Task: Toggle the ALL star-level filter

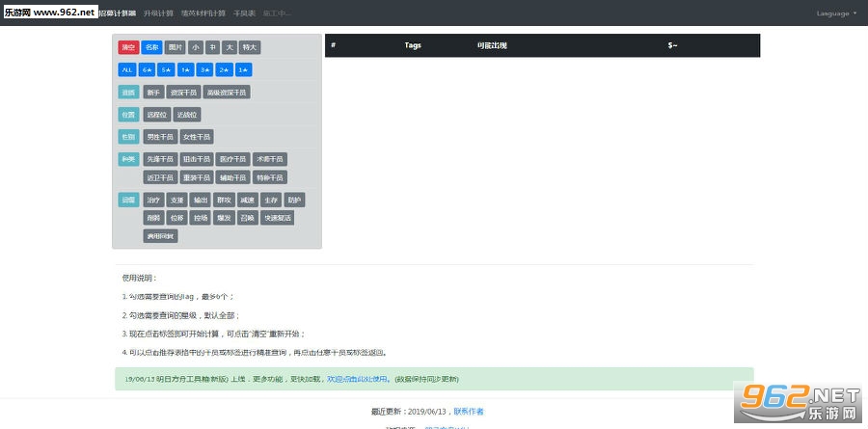Action: click(126, 69)
